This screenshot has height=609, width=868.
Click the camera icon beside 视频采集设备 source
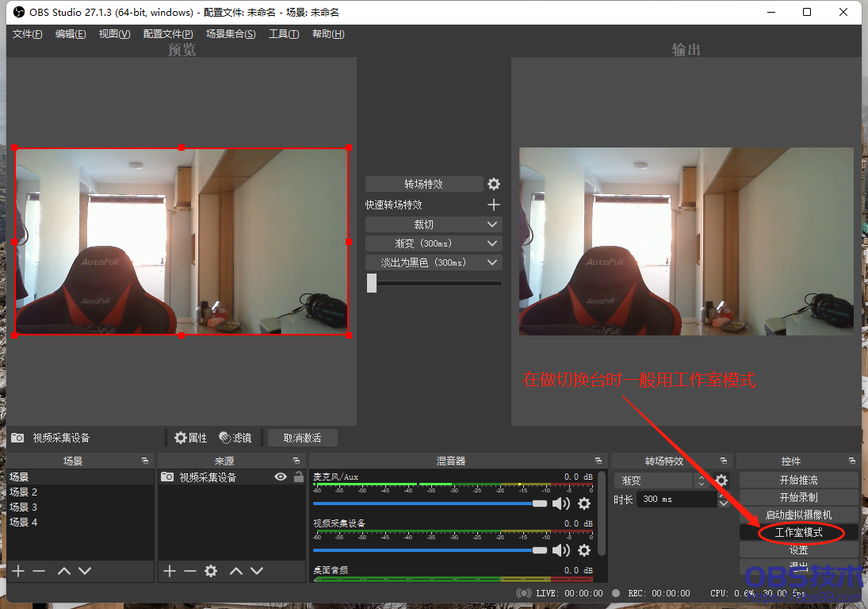(167, 477)
